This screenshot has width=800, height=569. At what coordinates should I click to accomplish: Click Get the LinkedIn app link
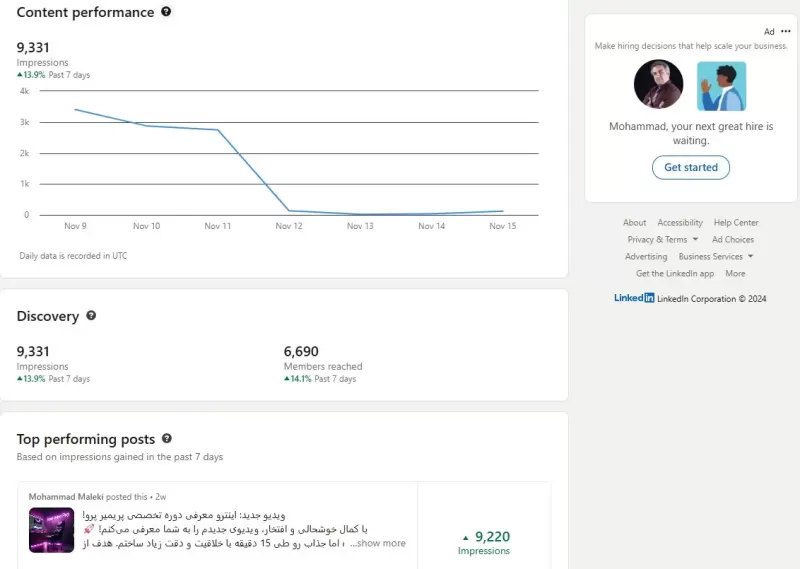click(674, 274)
